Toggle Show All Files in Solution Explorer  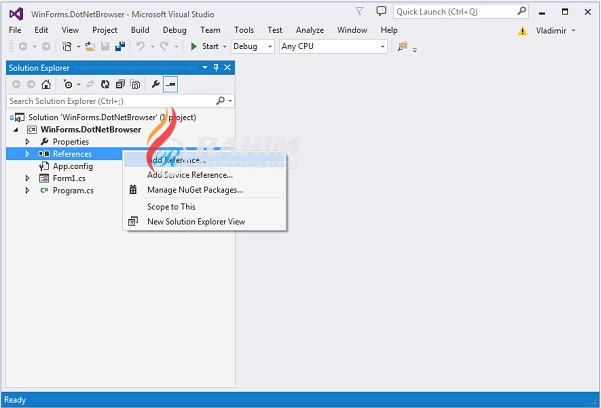tap(135, 84)
